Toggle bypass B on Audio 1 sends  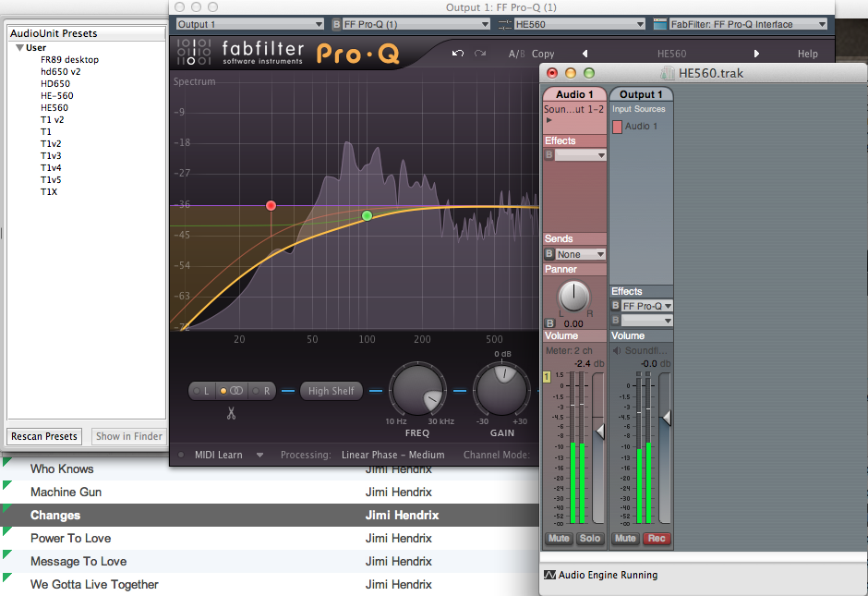coord(549,254)
